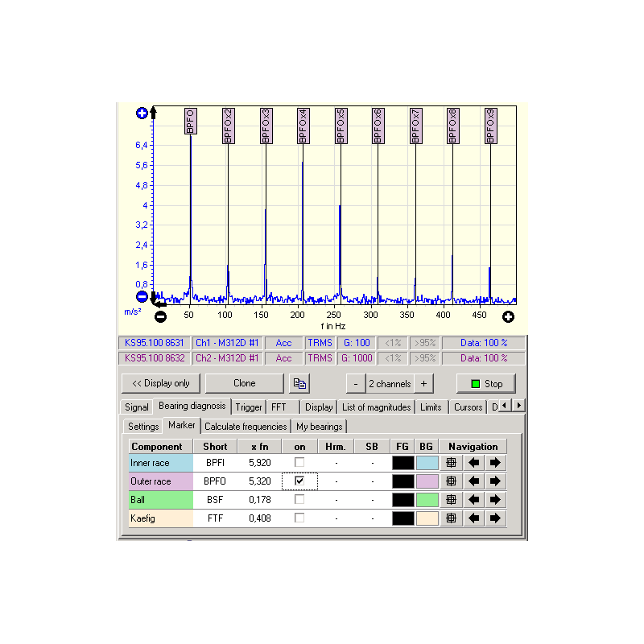Open the Limits tab
The height and width of the screenshot is (644, 644).
point(431,407)
